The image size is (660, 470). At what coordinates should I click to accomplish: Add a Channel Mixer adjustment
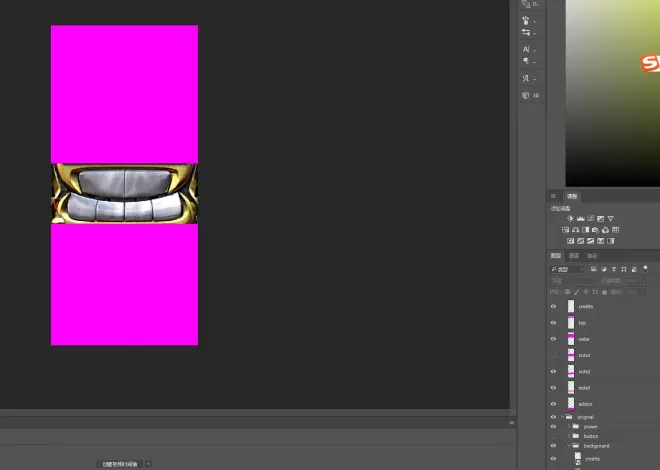605,230
